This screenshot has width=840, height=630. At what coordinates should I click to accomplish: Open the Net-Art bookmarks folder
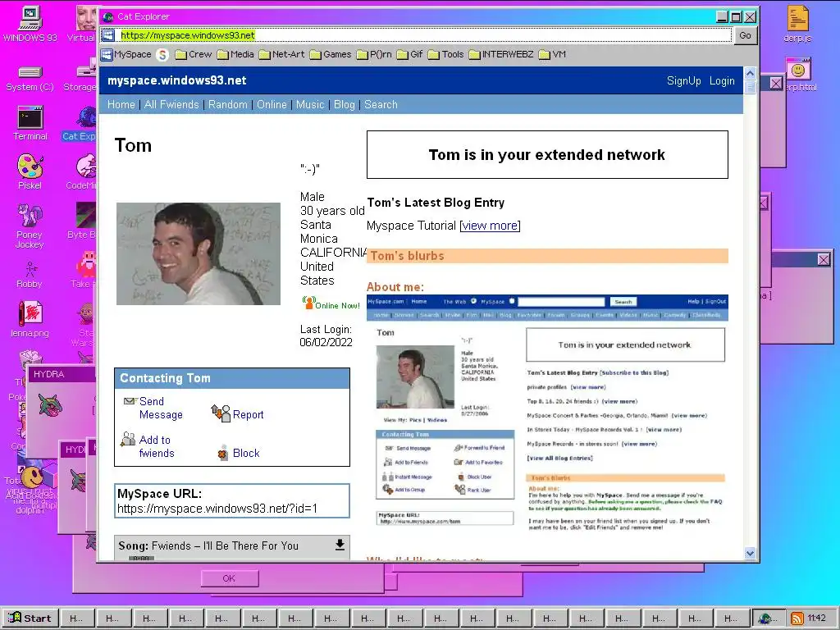[282, 54]
